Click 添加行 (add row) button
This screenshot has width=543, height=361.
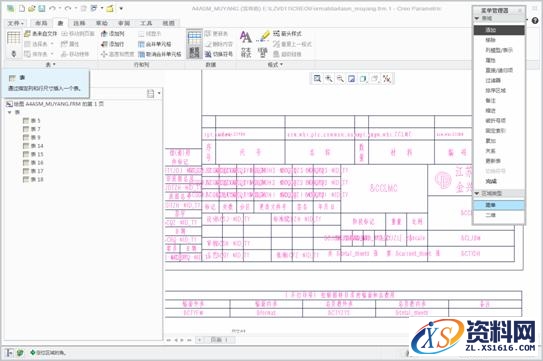click(x=113, y=44)
